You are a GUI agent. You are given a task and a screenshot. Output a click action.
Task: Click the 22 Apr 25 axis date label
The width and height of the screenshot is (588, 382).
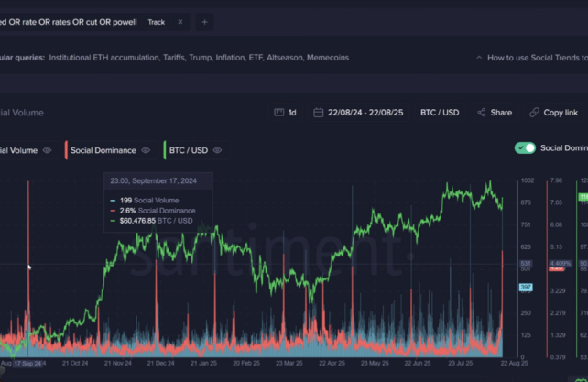(x=332, y=364)
